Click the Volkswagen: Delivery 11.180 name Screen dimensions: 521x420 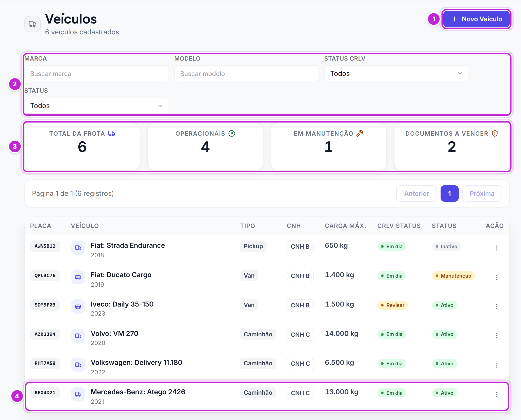[x=136, y=362]
